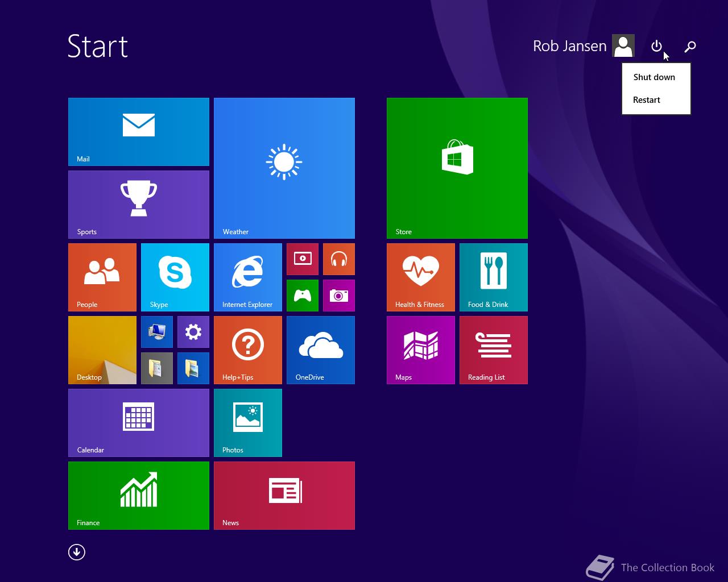Open the Reading List tile

[494, 350]
